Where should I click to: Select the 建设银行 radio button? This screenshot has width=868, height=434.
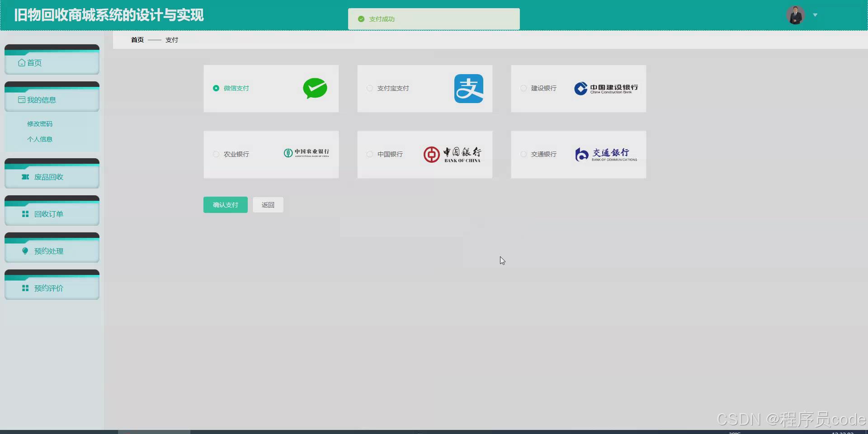point(524,88)
